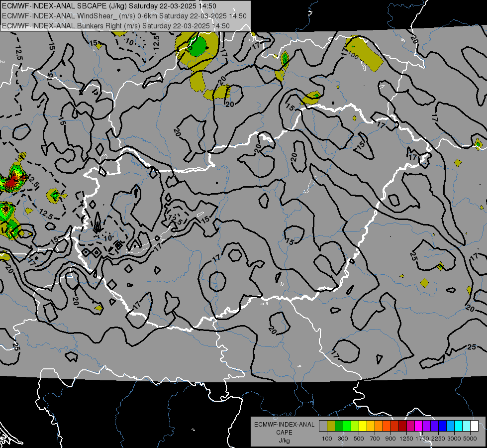Click the ECMWF-INDEX-ANAL legend label
The image size is (487, 448).
(x=284, y=425)
